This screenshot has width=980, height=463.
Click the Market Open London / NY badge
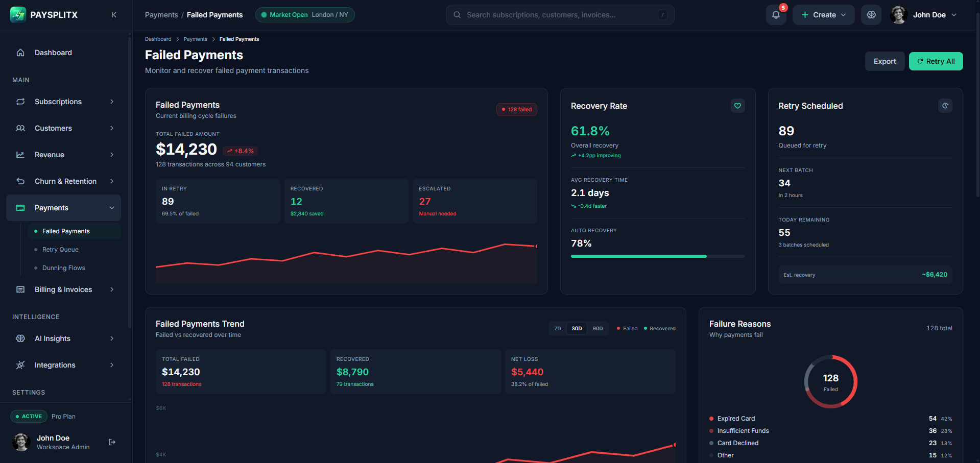coord(305,15)
